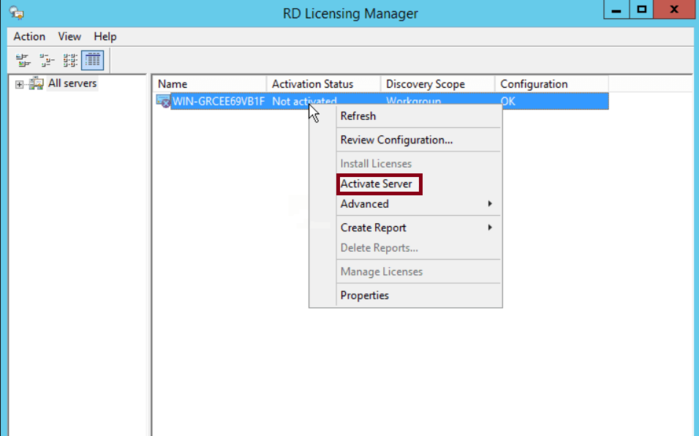Viewport: 699px width, 436px height.
Task: Open Review Configuration from context menu
Action: 396,140
